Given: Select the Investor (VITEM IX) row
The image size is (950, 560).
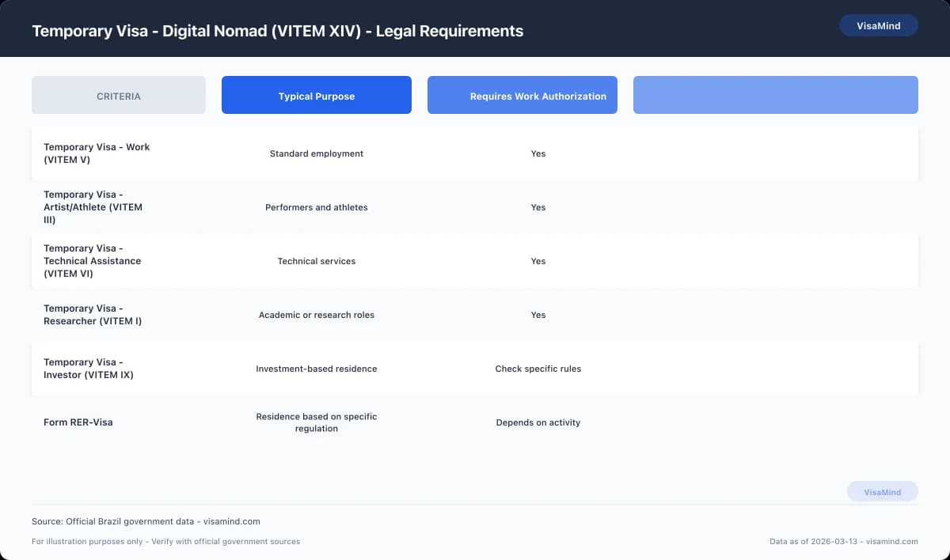Looking at the screenshot, I should 90,369.
